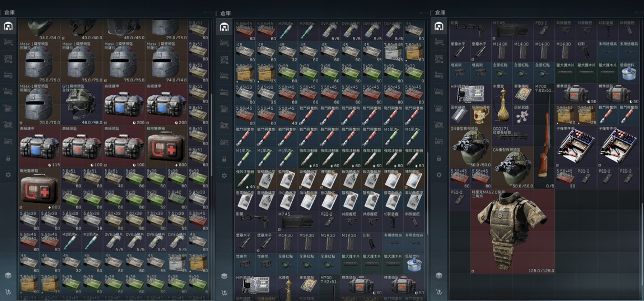Select the M700 7.62x51 rifle in right panel
644x301 pixels.
coord(544,136)
